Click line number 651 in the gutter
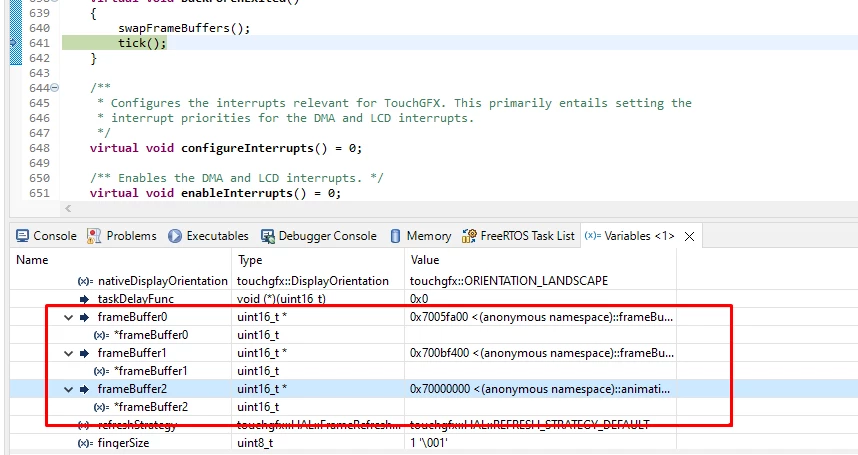 click(39, 193)
